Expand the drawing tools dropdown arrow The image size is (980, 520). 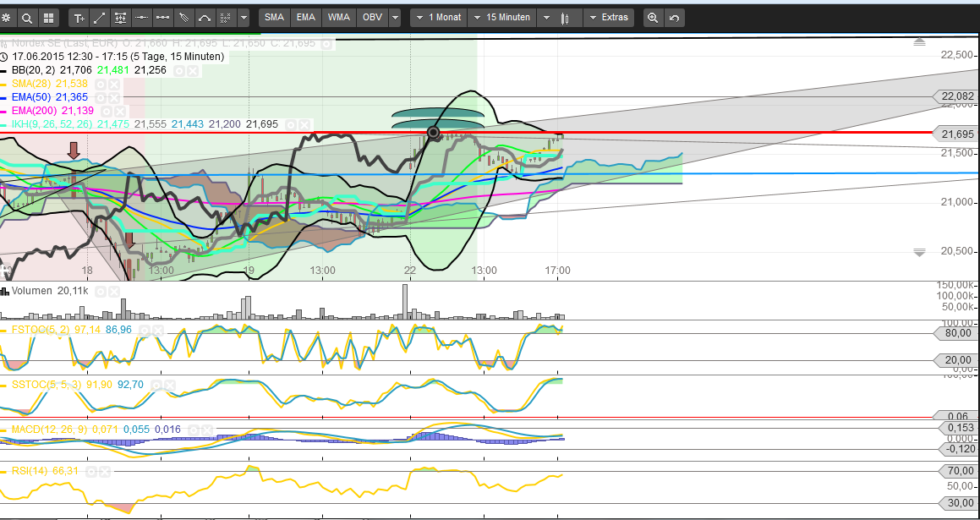coord(244,18)
